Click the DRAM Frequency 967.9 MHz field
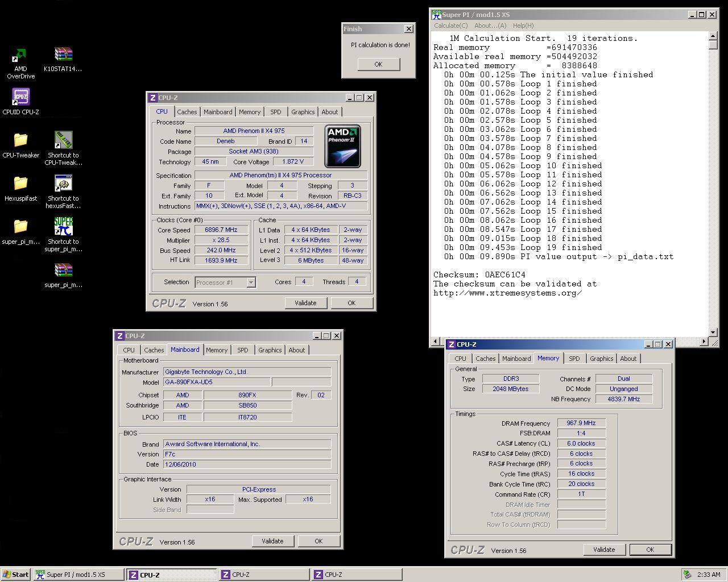Viewport: 728px width, 582px height. point(581,423)
